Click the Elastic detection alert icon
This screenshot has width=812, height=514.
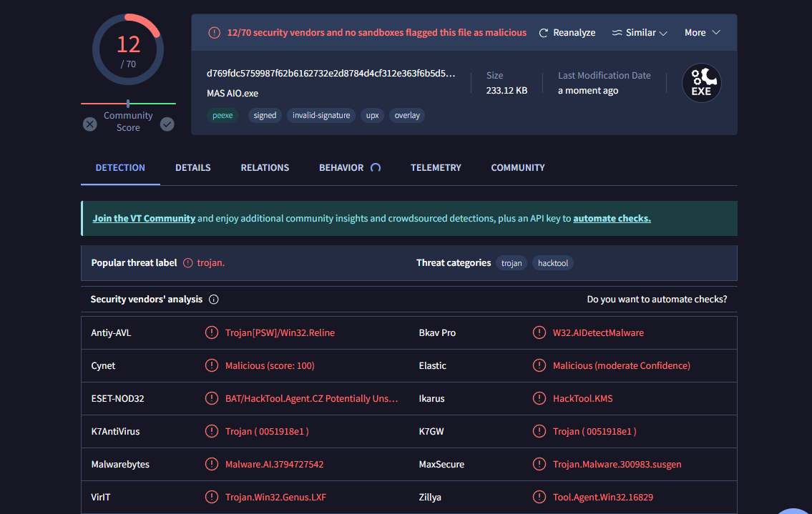point(539,365)
